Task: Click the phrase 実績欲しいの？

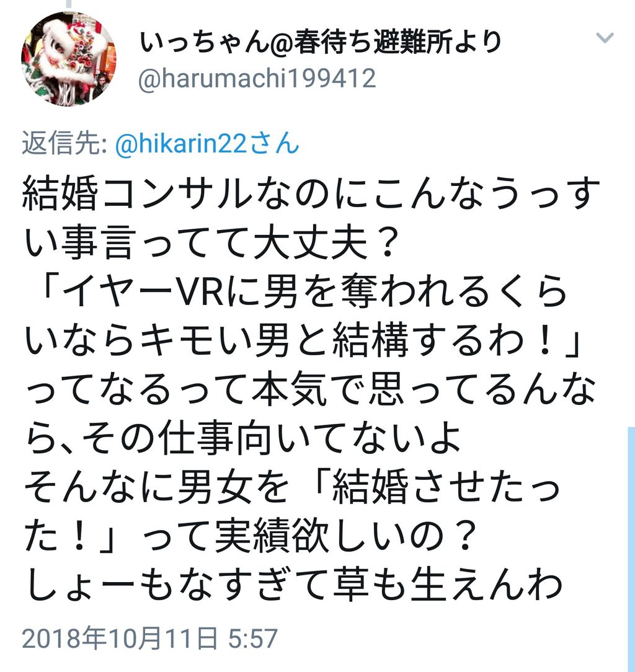Action: (x=346, y=536)
